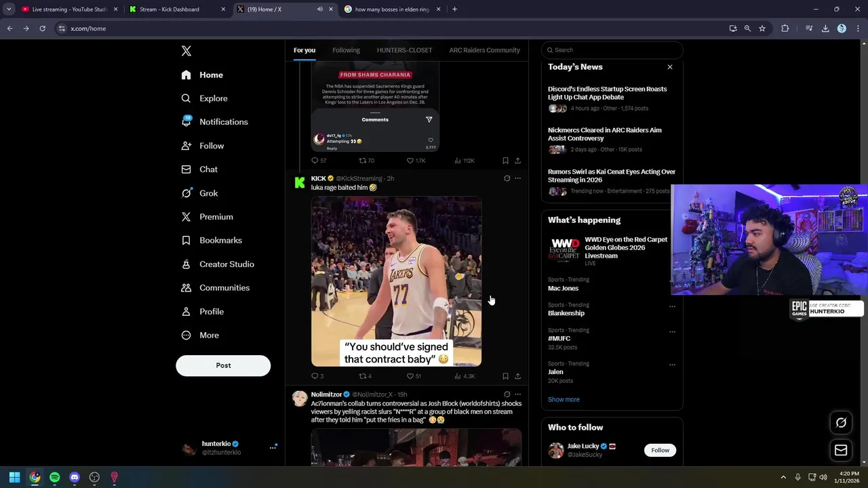This screenshot has height=488, width=868.
Task: Open Spotify from the taskbar
Action: 54,477
